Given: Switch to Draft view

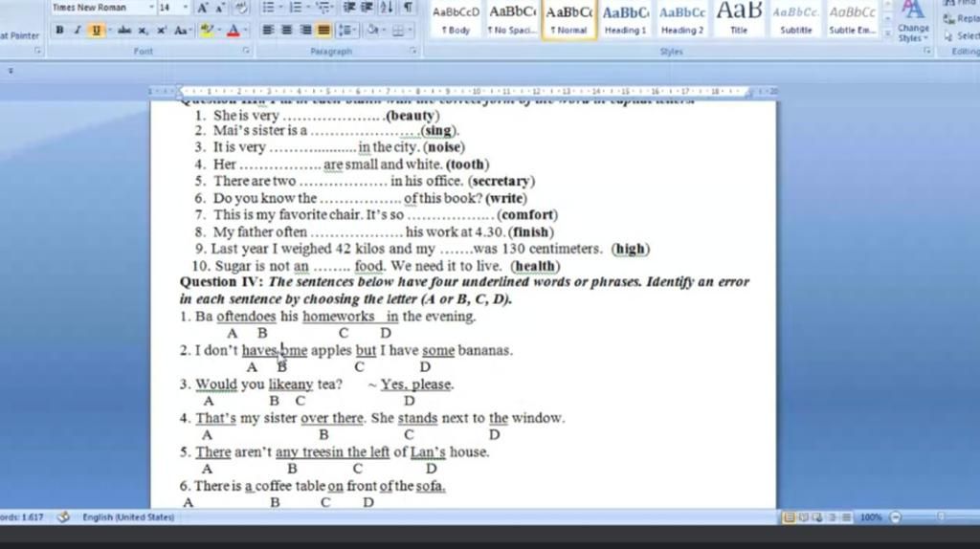Looking at the screenshot, I should click(x=846, y=517).
